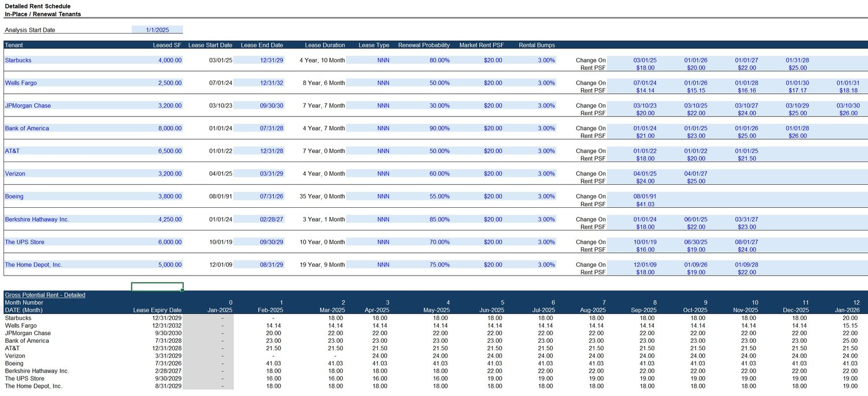The image size is (868, 396).
Task: Click Berkshire Hathaway expiry date 2/28/2027
Action: point(168,371)
